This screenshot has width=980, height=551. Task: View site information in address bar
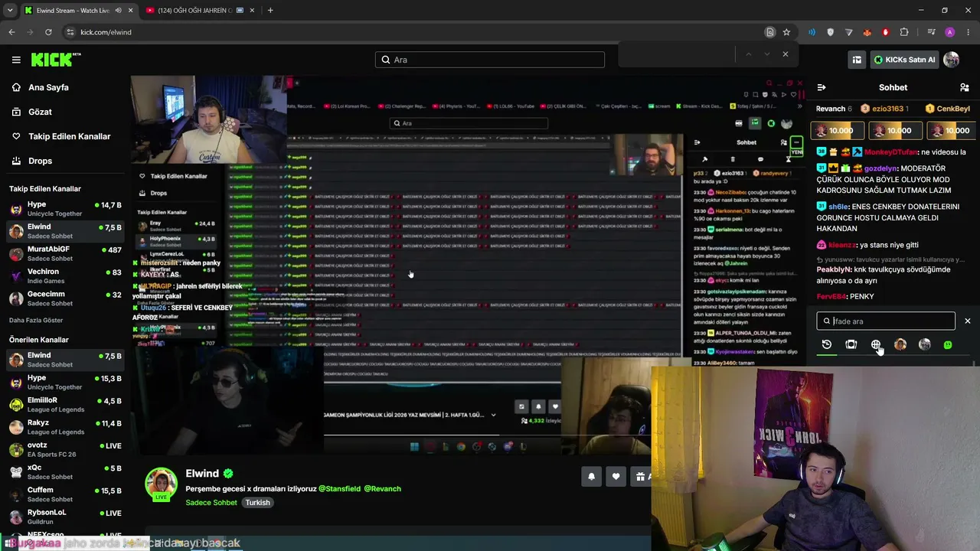click(x=70, y=32)
